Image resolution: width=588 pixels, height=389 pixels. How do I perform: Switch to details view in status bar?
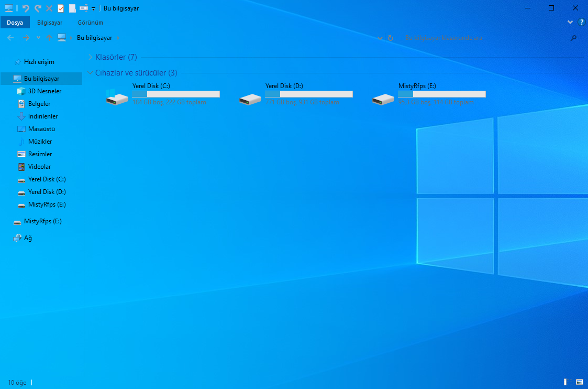[568, 382]
